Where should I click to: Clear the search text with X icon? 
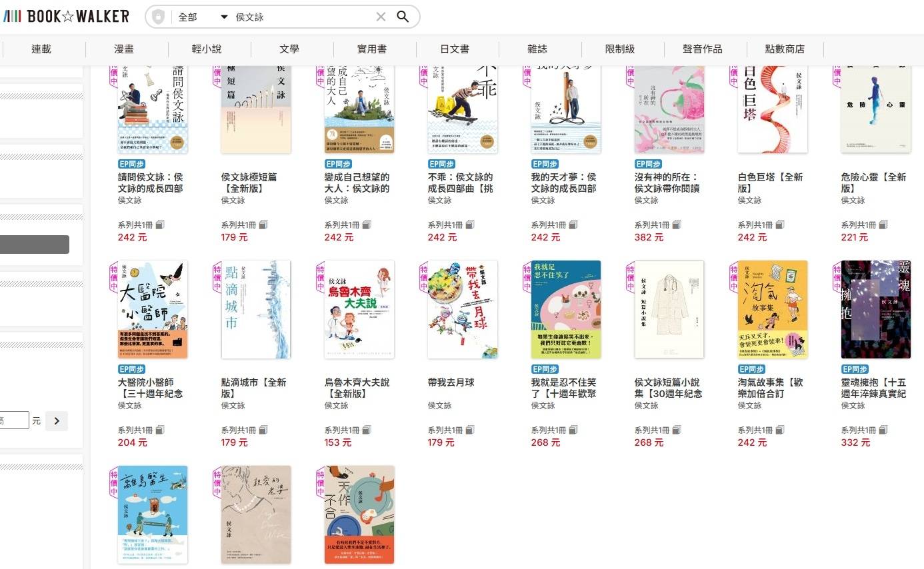pyautogui.click(x=381, y=17)
